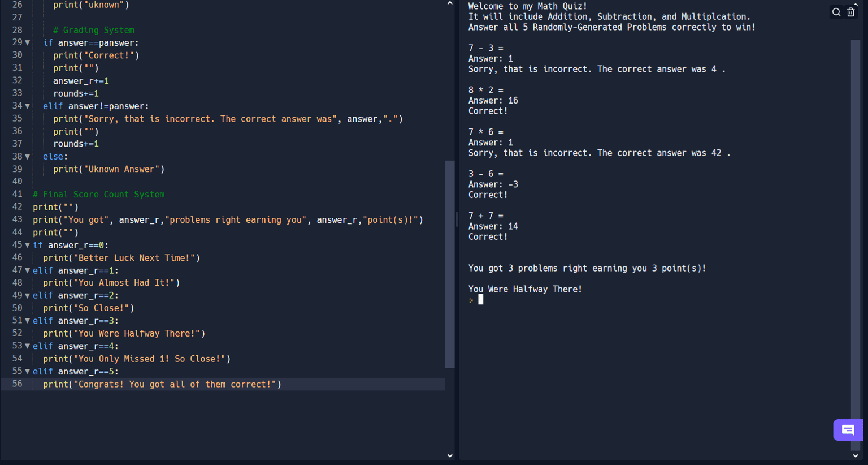
Task: Click the console scroll down arrow
Action: coord(856,455)
